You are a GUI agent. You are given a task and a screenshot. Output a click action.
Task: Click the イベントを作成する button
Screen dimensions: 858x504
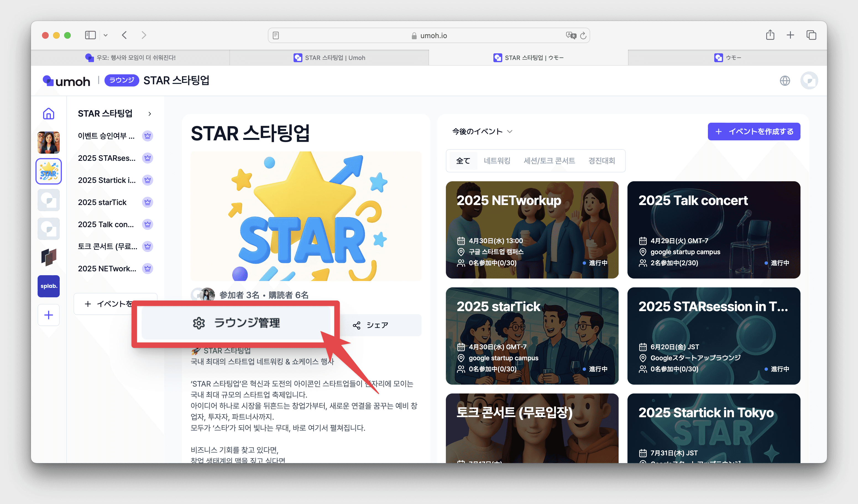point(754,131)
